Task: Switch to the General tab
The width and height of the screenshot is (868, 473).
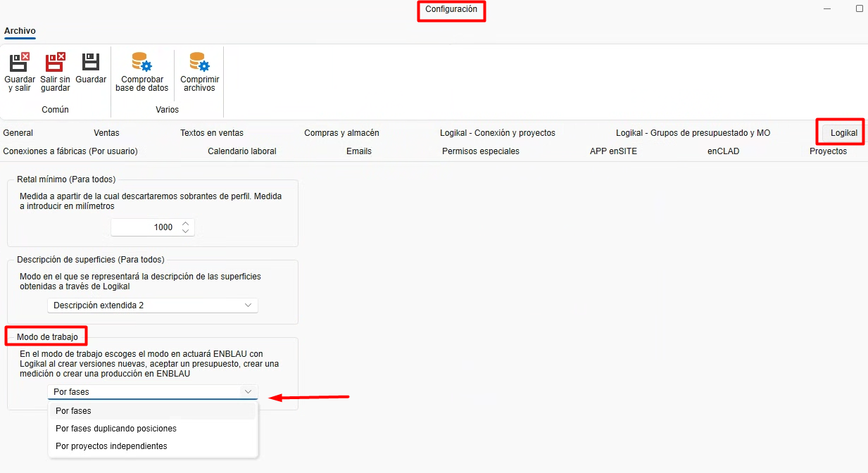Action: click(x=18, y=133)
